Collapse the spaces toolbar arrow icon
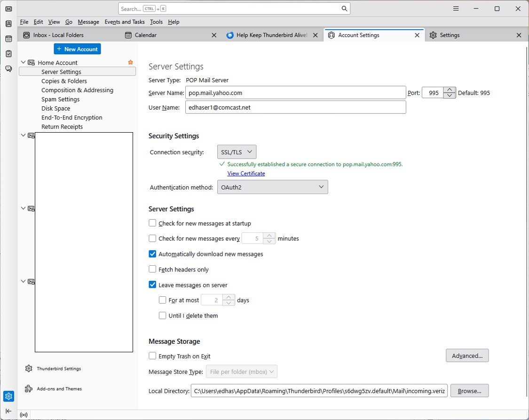The width and height of the screenshot is (529, 420). click(x=9, y=411)
